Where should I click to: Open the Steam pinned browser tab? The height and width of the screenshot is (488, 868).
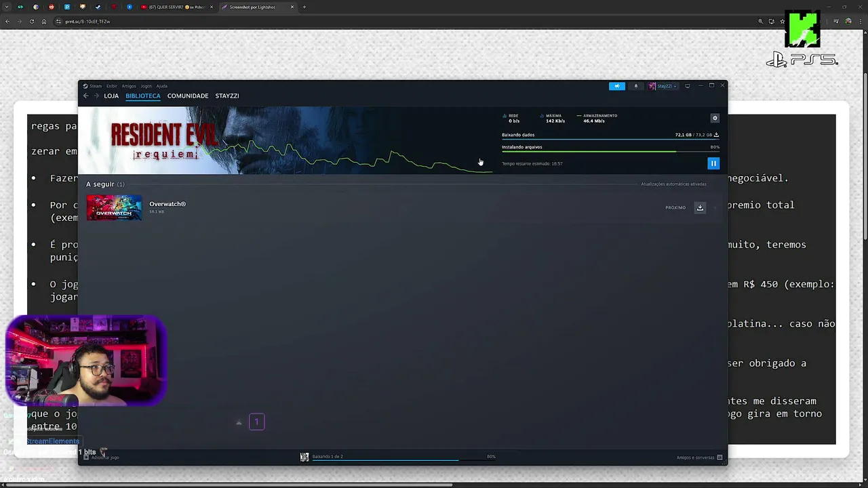[98, 7]
